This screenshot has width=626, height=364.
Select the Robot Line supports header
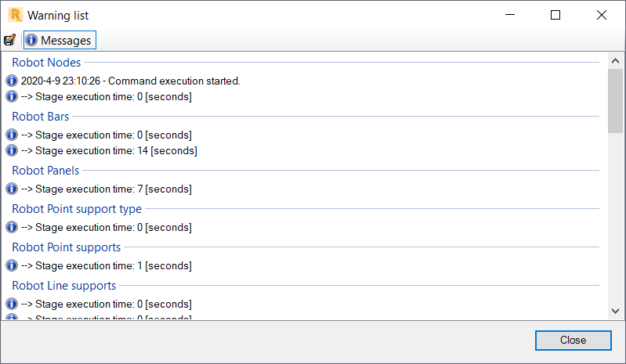(64, 286)
